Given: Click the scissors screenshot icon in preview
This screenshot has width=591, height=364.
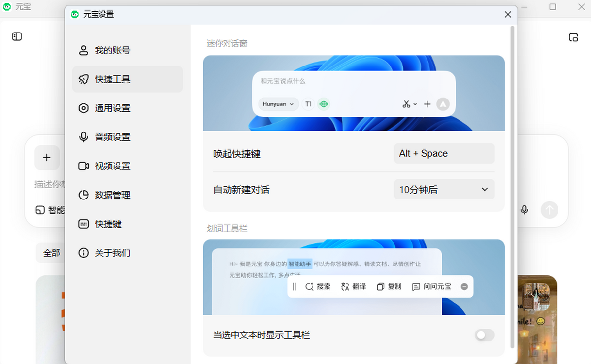Looking at the screenshot, I should coord(406,104).
